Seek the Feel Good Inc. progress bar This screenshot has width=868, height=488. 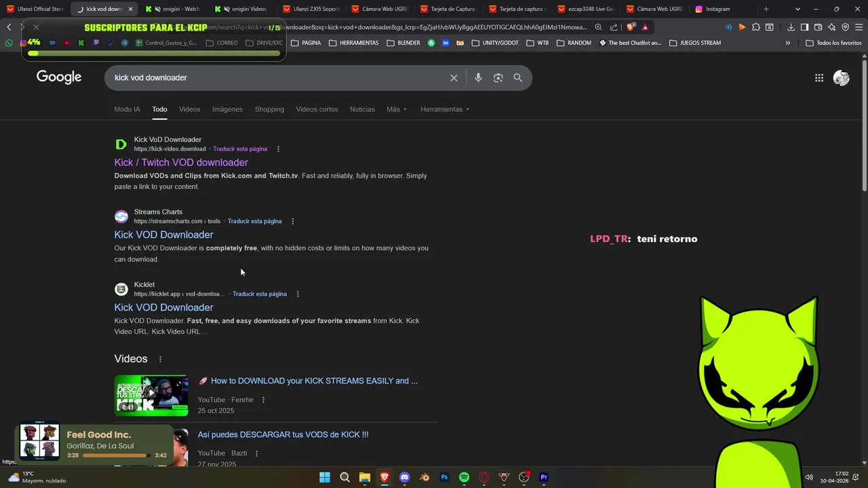point(117,455)
